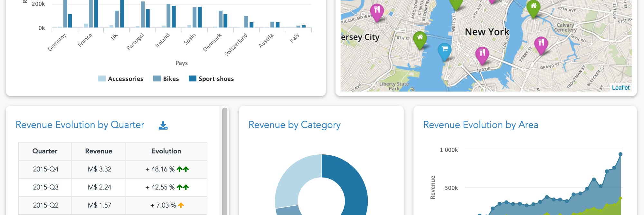Click the Denmark axis label
Image resolution: width=644 pixels, height=215 pixels.
point(212,42)
